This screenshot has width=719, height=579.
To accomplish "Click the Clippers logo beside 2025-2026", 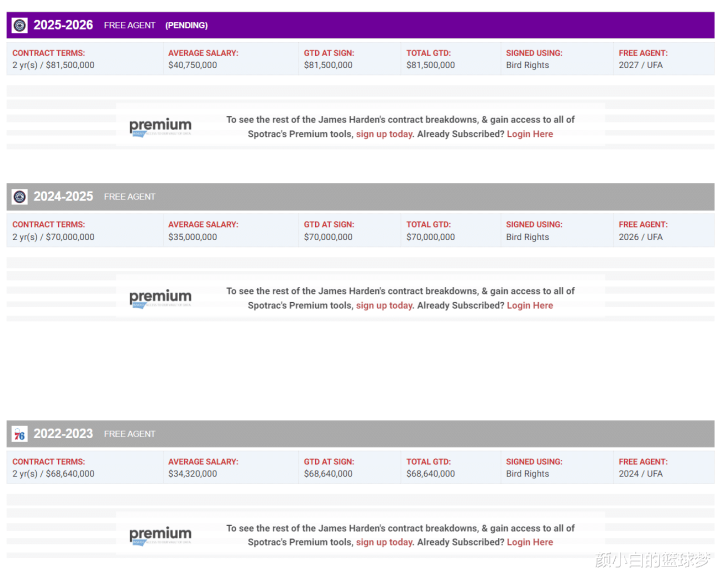I will point(20,25).
